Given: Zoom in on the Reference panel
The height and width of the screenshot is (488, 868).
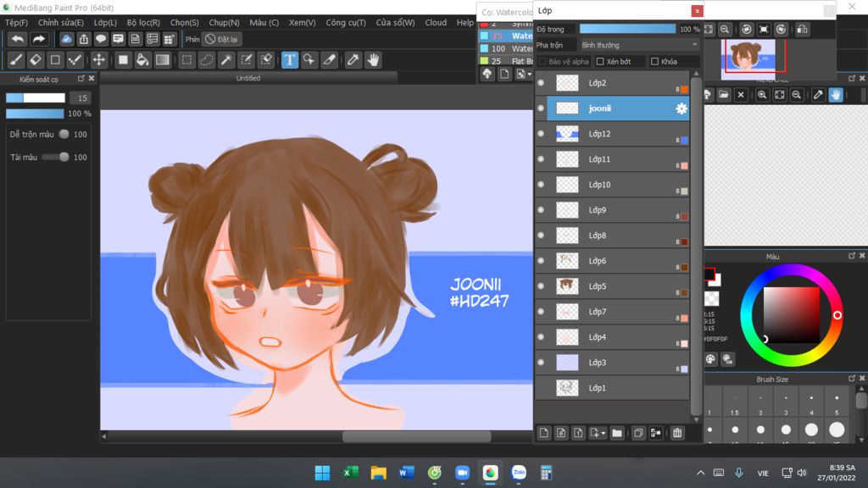Looking at the screenshot, I should coord(762,95).
